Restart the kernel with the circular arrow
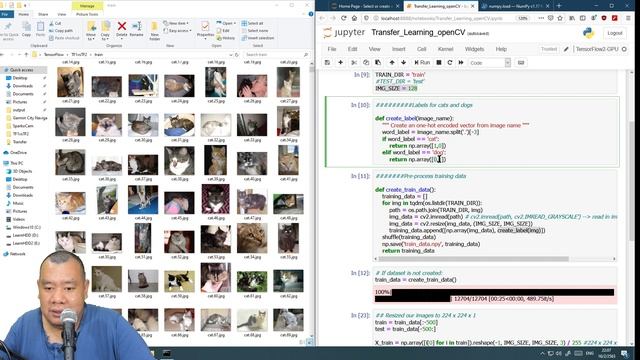The height and width of the screenshot is (360, 640). 450,63
